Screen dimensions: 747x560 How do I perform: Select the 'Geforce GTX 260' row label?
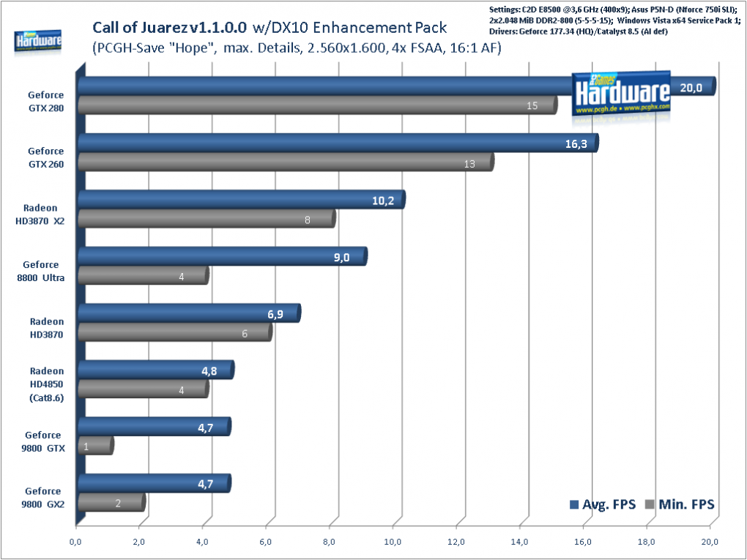(45, 157)
